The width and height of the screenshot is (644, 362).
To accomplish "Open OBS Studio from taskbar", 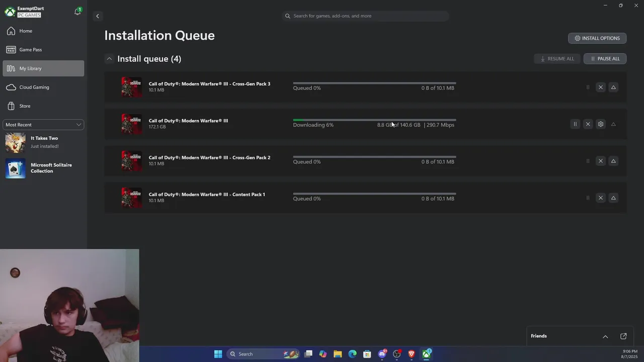I will [397, 354].
